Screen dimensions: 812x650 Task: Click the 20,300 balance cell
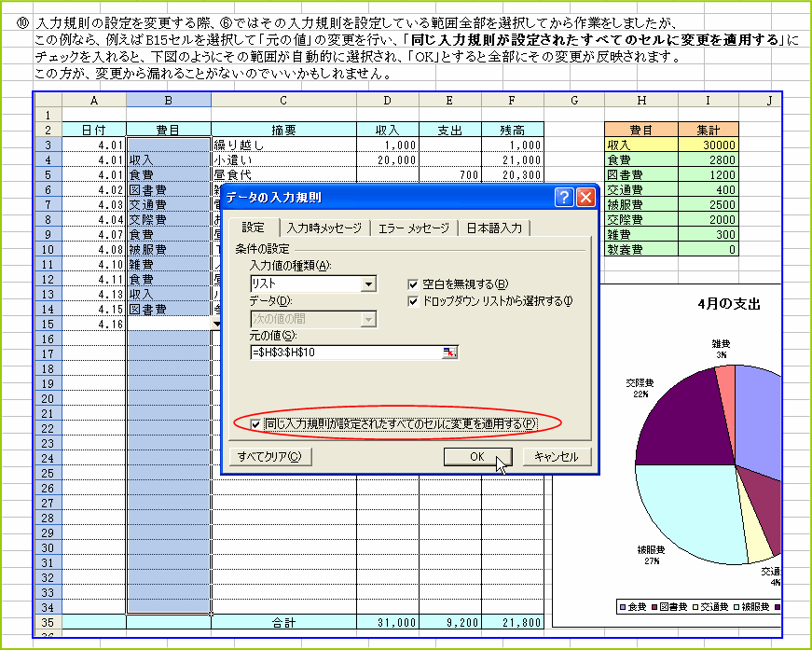pyautogui.click(x=512, y=175)
